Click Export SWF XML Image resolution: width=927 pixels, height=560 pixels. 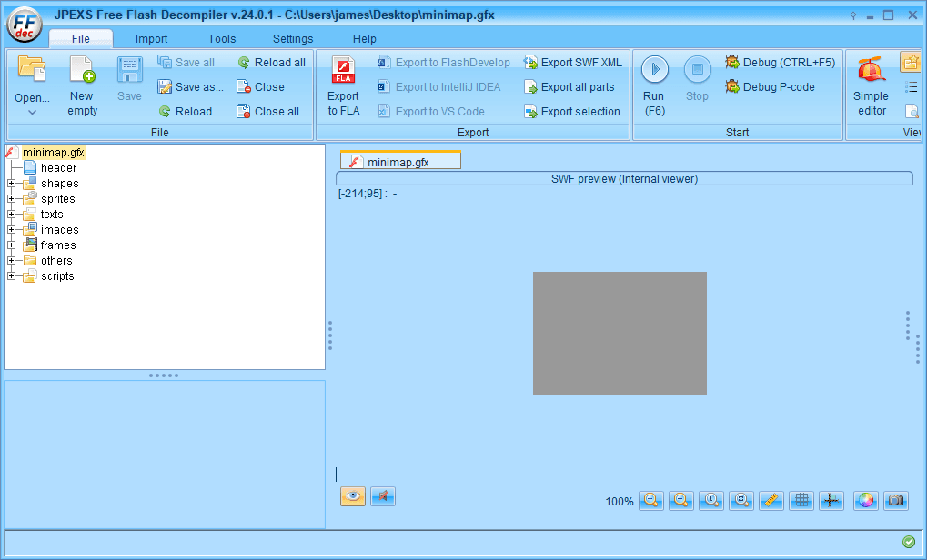572,63
